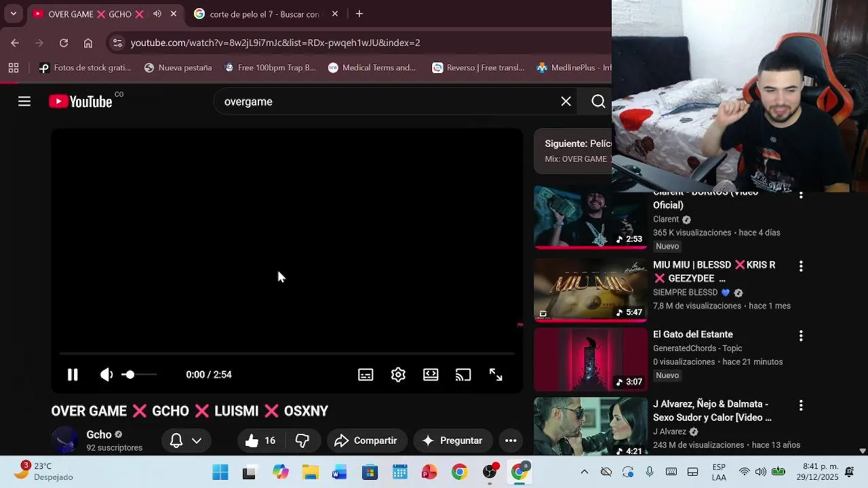This screenshot has width=868, height=488.
Task: Open the tab search dropdown arrow
Action: click(14, 14)
